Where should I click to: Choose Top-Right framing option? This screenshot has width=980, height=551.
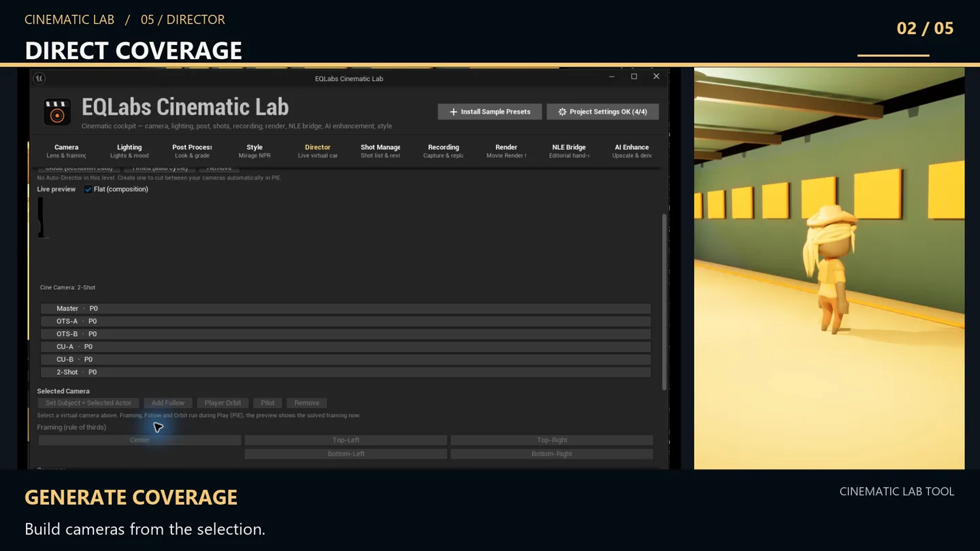click(552, 440)
